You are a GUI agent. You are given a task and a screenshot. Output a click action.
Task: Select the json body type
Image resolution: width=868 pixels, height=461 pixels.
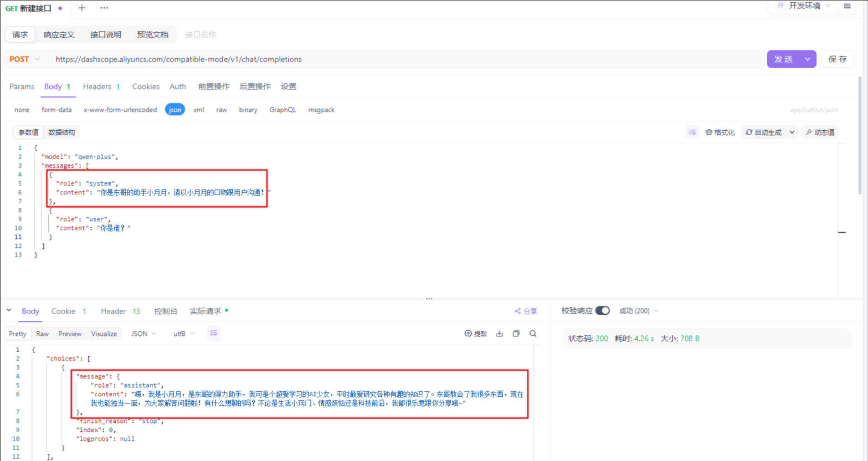click(x=175, y=110)
